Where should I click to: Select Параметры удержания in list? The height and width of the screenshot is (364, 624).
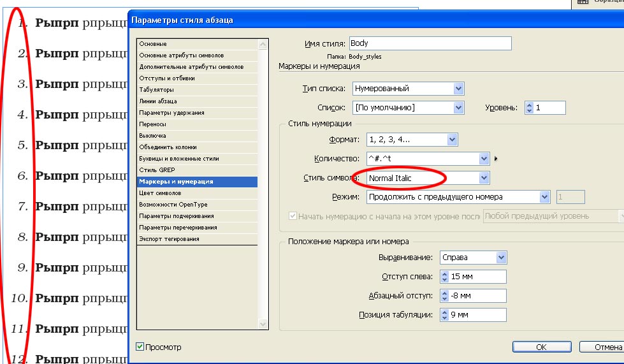tap(198, 113)
